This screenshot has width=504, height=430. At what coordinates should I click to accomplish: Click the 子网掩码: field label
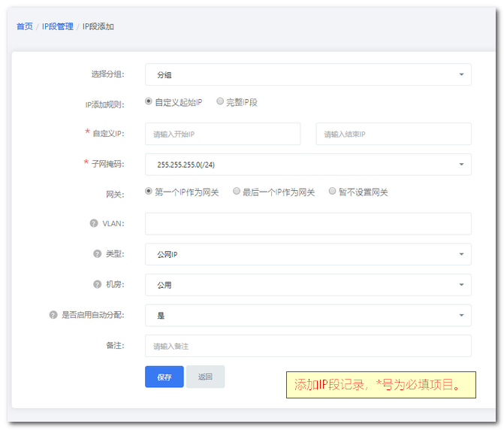108,164
